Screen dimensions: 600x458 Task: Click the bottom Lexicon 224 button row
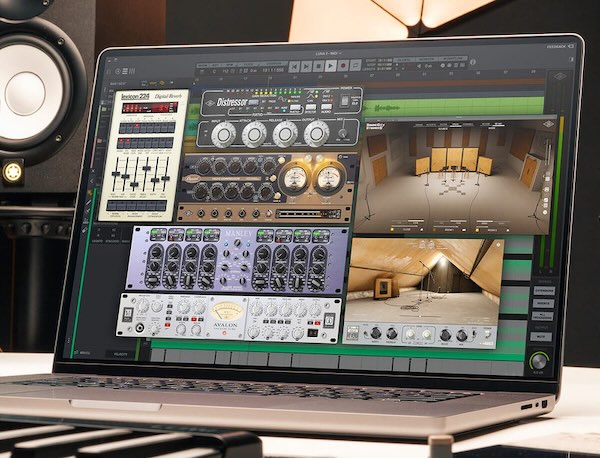point(137,206)
